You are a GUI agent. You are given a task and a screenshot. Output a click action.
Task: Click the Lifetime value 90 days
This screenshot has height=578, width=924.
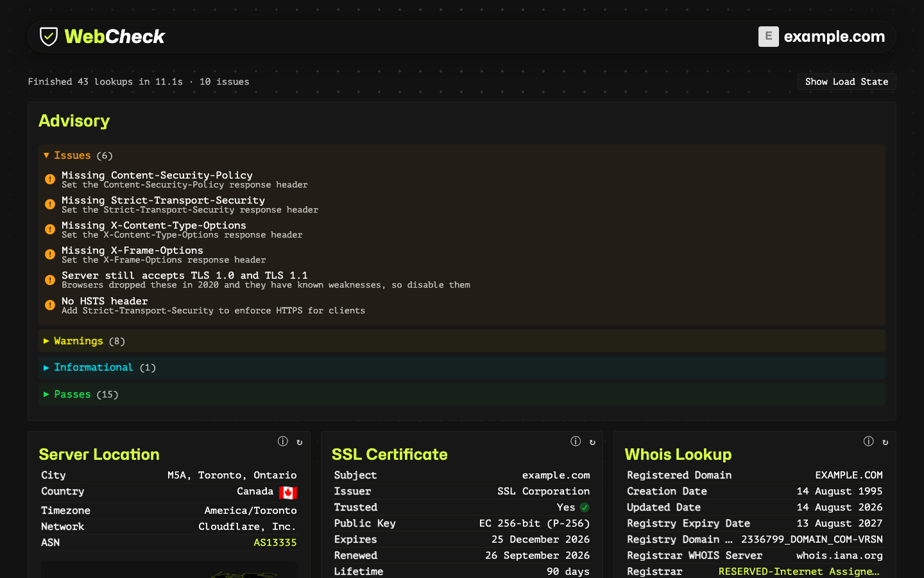[569, 572]
